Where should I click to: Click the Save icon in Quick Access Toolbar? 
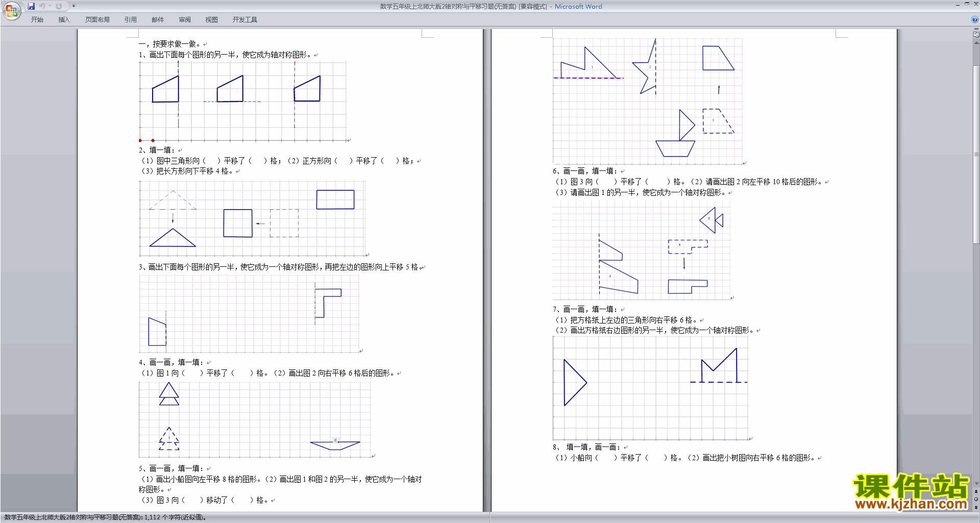31,6
